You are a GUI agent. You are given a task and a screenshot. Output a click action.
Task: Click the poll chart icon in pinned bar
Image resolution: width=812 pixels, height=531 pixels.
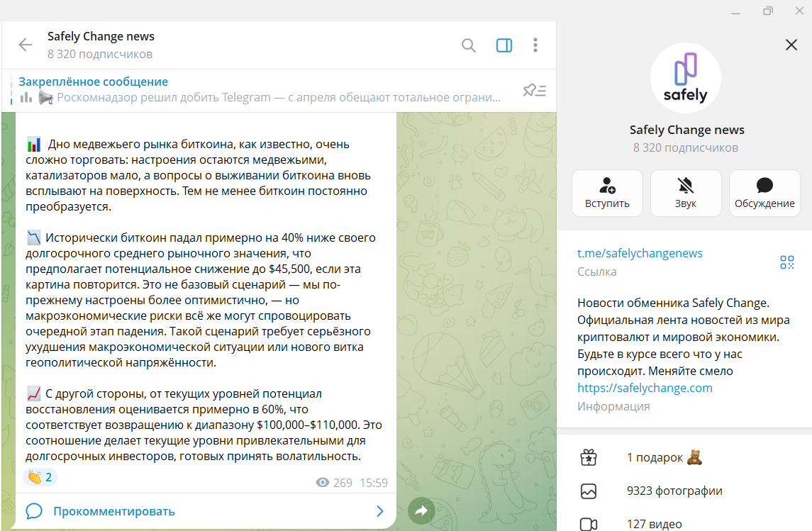click(x=26, y=97)
